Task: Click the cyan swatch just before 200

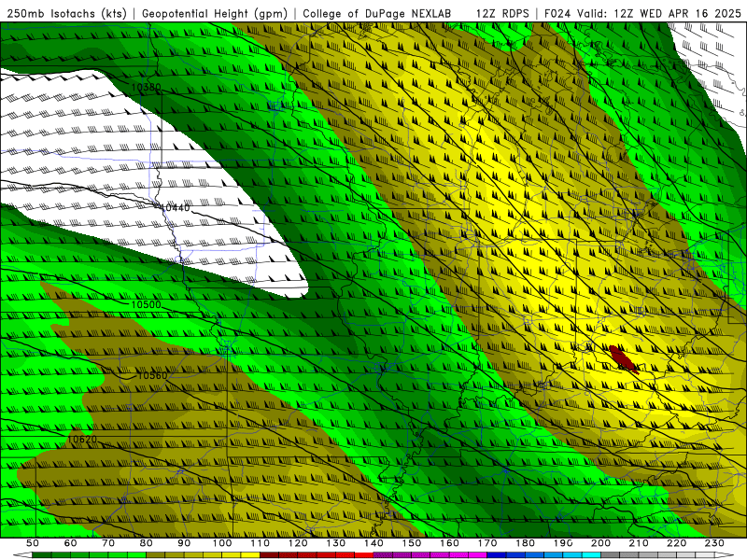Action: click(592, 555)
